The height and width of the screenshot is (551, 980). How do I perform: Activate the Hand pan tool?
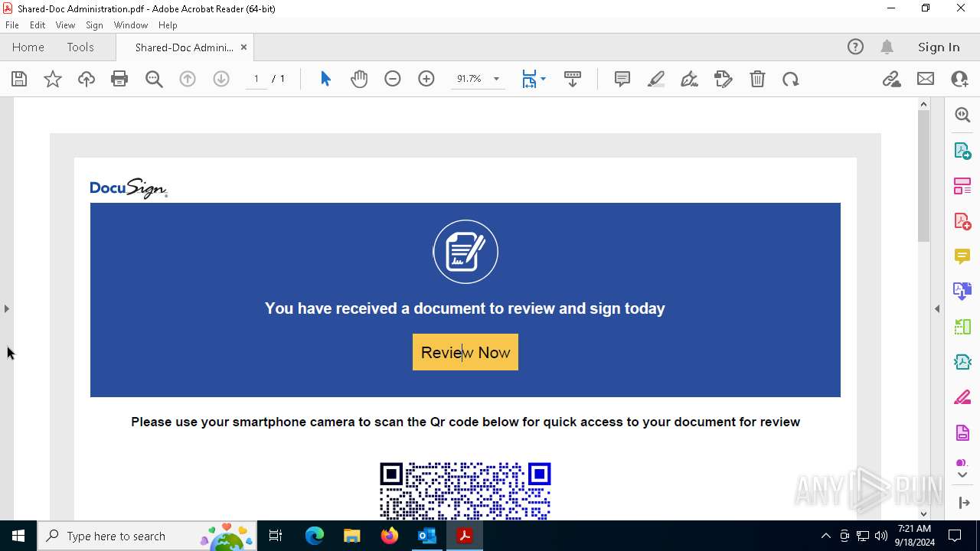pos(359,79)
